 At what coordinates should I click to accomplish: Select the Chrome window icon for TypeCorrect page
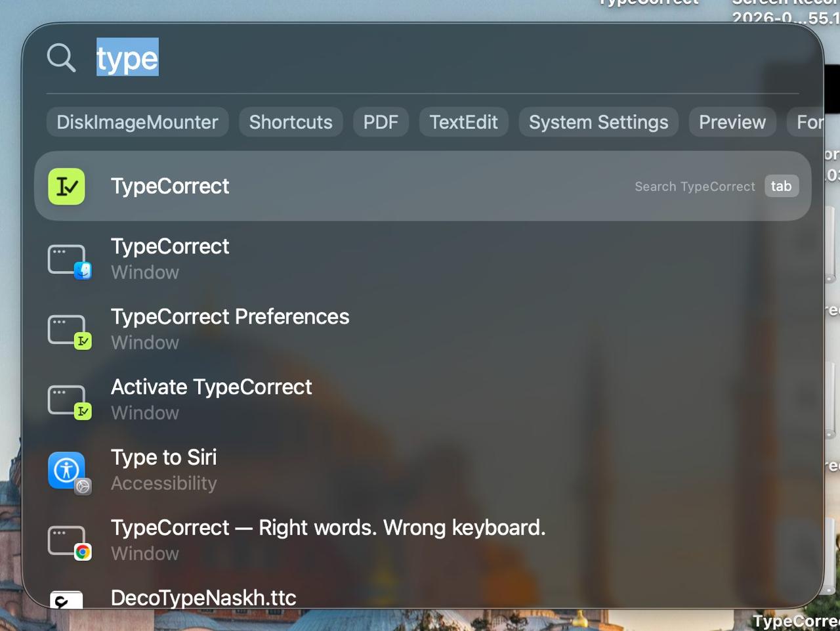coord(69,542)
